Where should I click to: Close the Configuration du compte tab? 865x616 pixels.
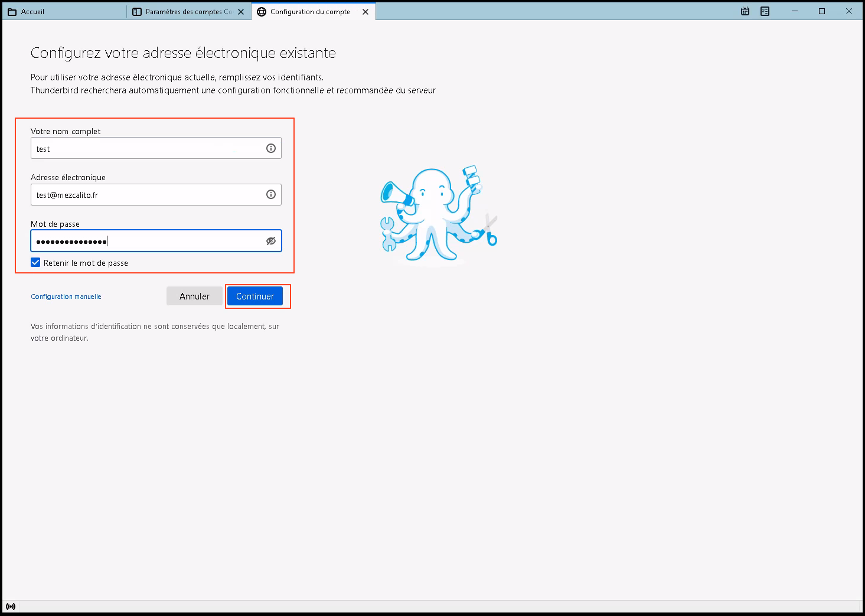[365, 12]
